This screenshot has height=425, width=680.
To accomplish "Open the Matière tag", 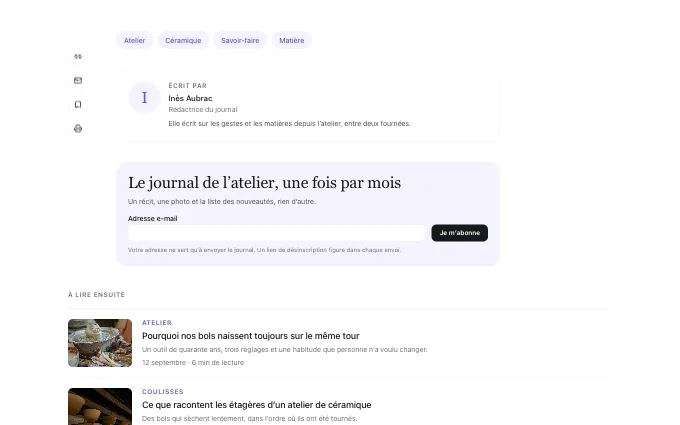I will (291, 40).
